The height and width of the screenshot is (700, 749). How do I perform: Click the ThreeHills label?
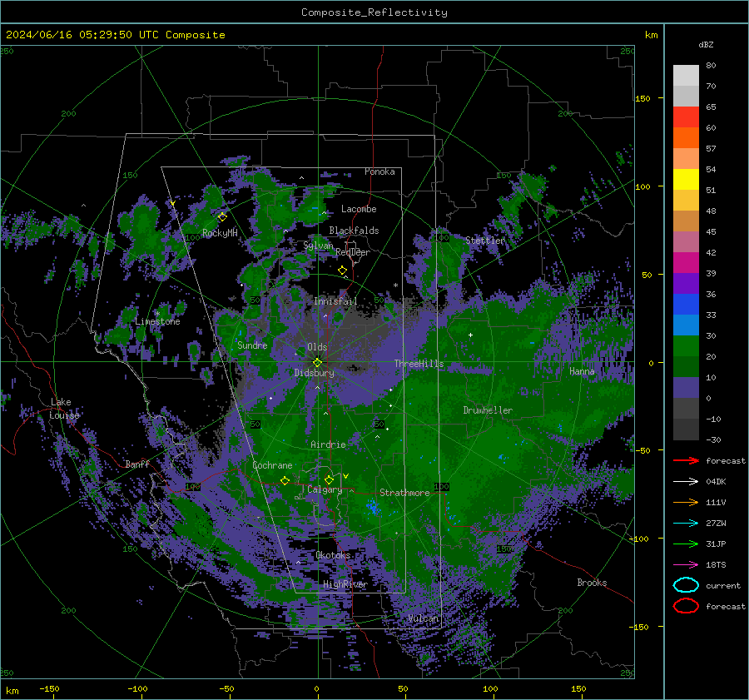[419, 364]
